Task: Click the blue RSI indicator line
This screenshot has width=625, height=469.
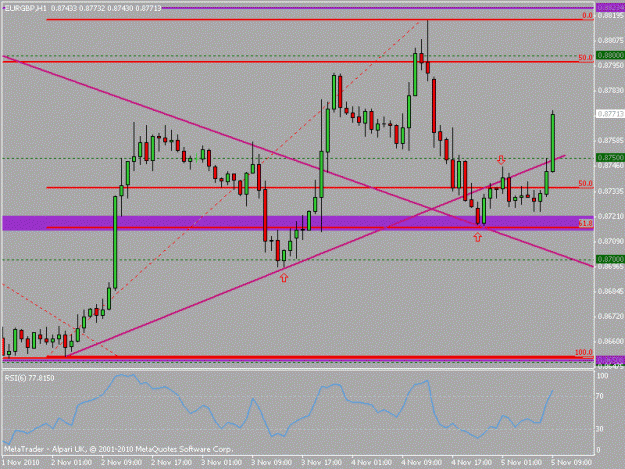Action: (x=278, y=410)
